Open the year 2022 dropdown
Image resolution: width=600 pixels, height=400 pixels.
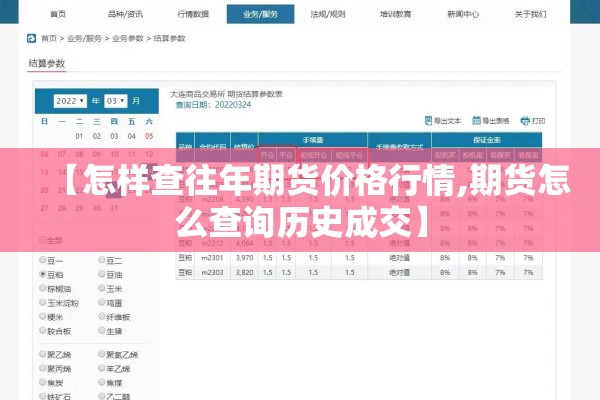pos(70,101)
